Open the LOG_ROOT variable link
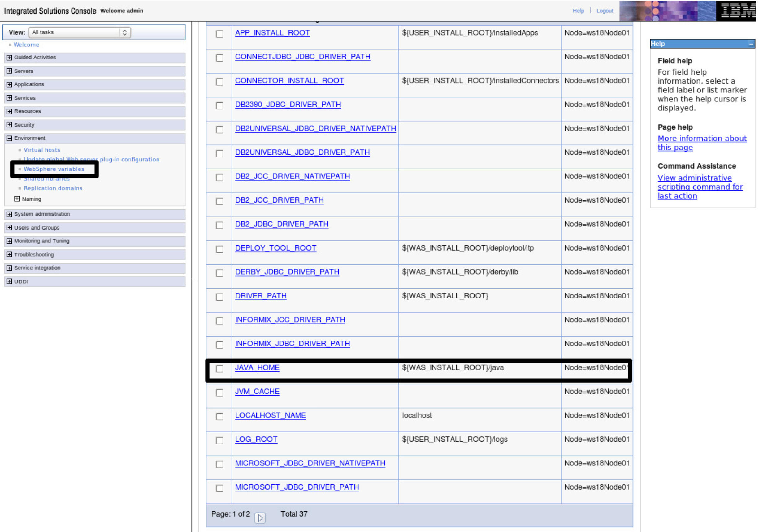 [256, 439]
